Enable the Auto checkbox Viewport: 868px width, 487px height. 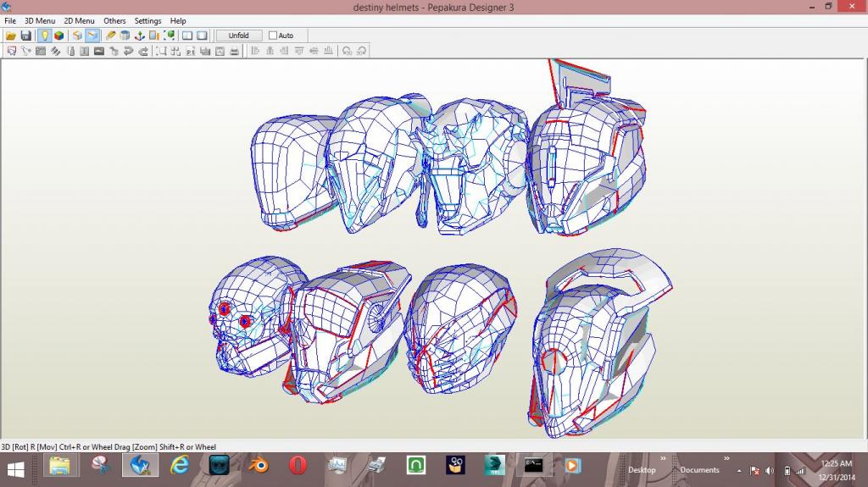pyautogui.click(x=273, y=36)
